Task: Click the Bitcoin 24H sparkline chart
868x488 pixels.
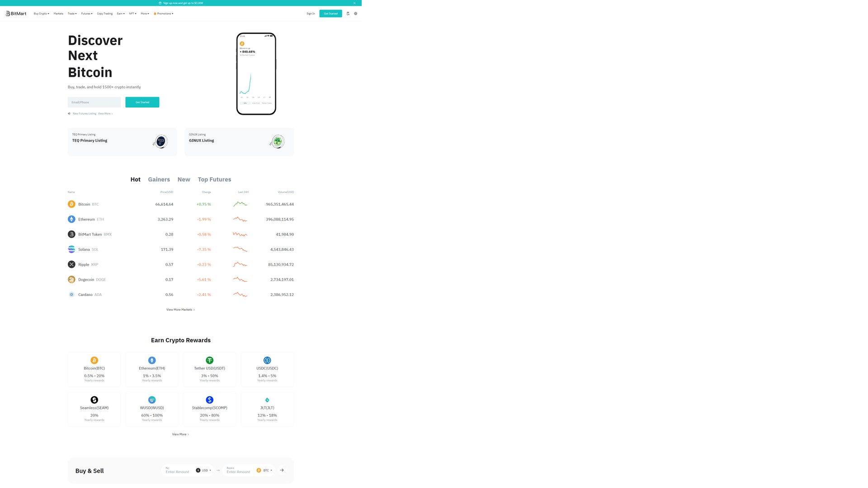Action: click(x=240, y=204)
